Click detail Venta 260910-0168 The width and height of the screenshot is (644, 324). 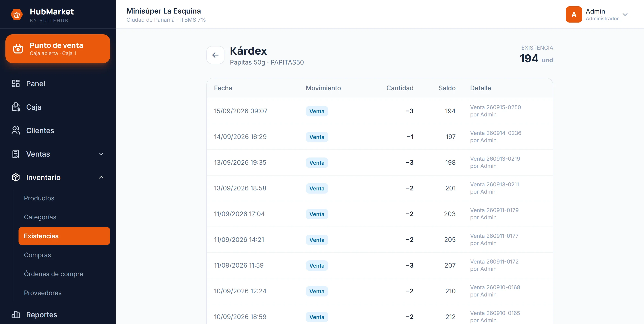[495, 287]
